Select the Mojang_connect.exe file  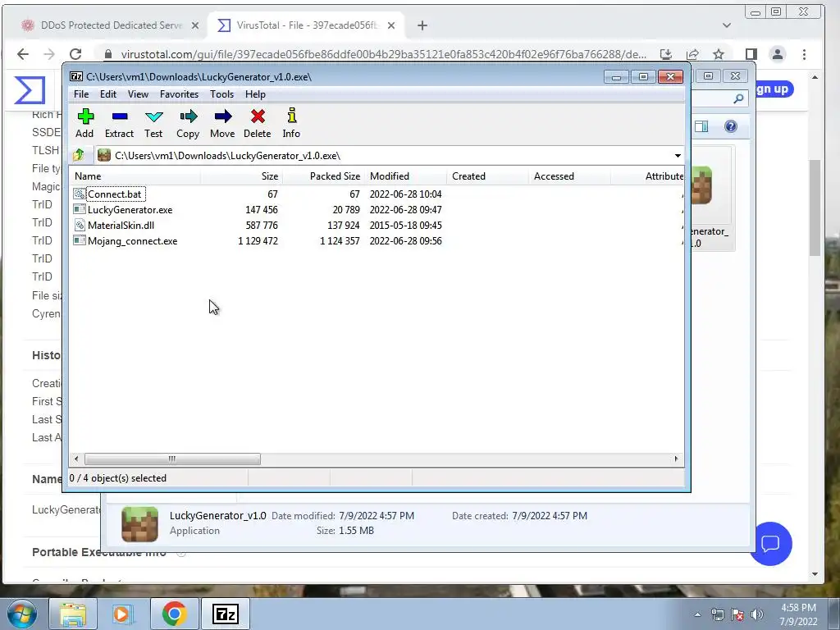click(x=132, y=241)
